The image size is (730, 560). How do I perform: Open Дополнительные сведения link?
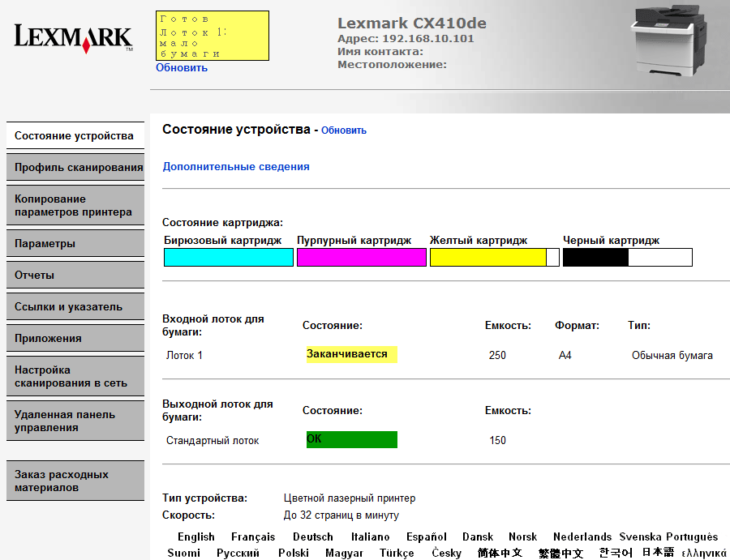tap(236, 166)
